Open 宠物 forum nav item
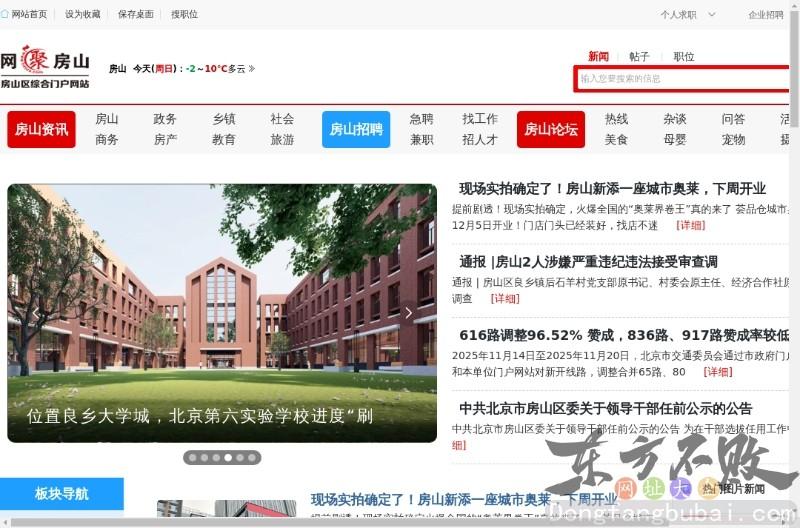800x528 pixels. 733,140
